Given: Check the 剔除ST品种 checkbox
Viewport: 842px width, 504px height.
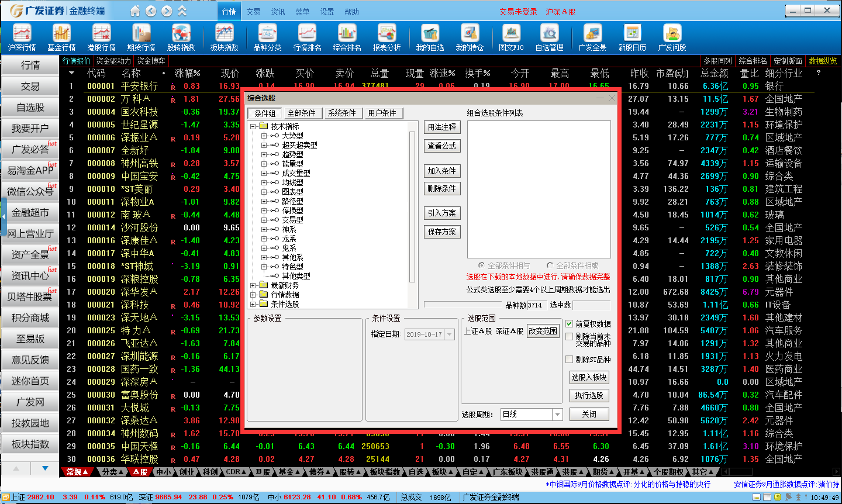Looking at the screenshot, I should pyautogui.click(x=569, y=359).
